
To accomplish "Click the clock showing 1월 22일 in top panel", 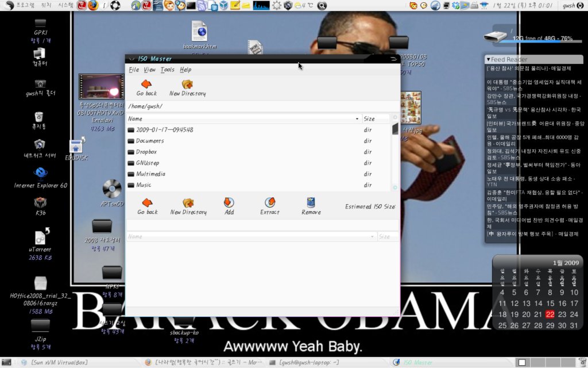I will click(x=523, y=5).
